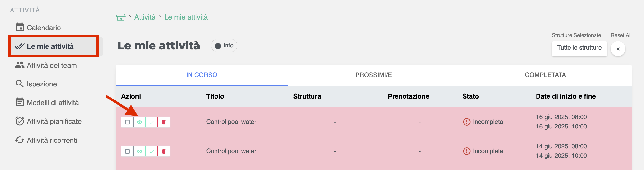Tick checkbox for the 14 giu task

(127, 151)
